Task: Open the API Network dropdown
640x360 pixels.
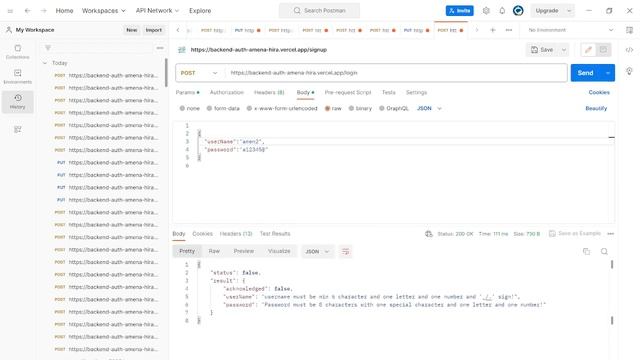Action: (157, 11)
